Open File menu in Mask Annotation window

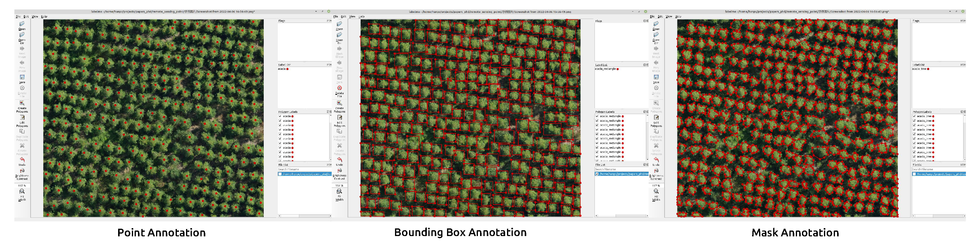point(652,17)
